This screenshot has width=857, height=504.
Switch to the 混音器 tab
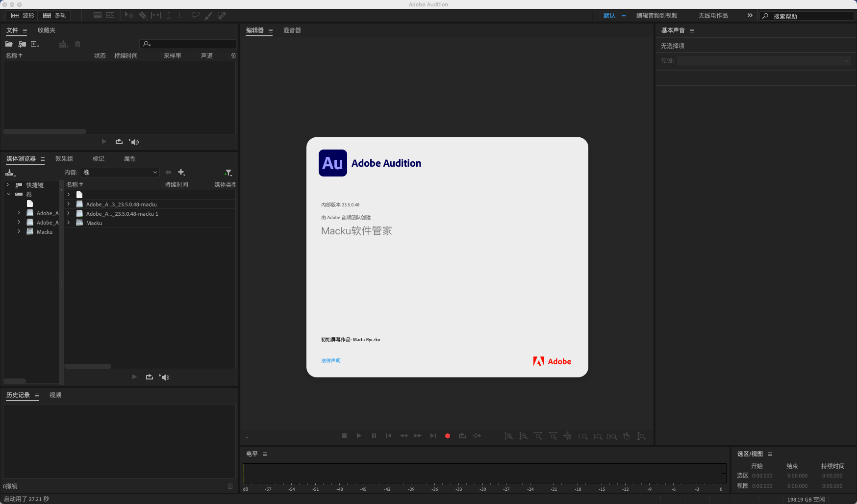point(292,30)
